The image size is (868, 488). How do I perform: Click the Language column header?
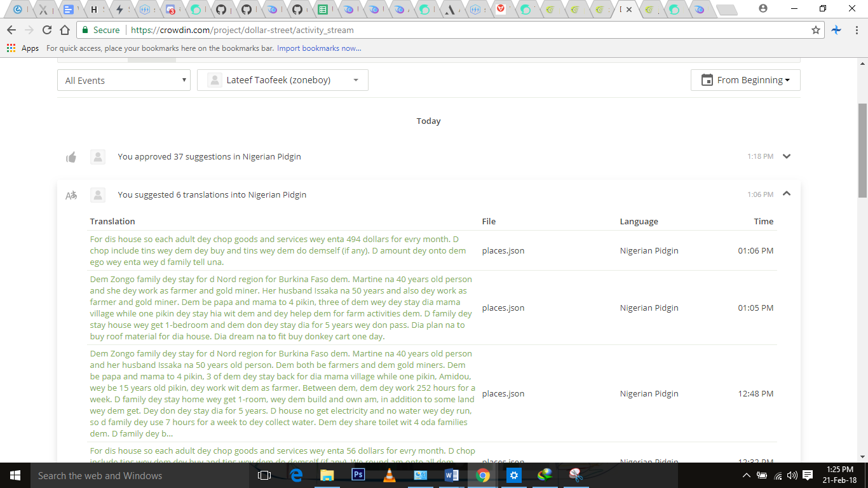(x=639, y=222)
